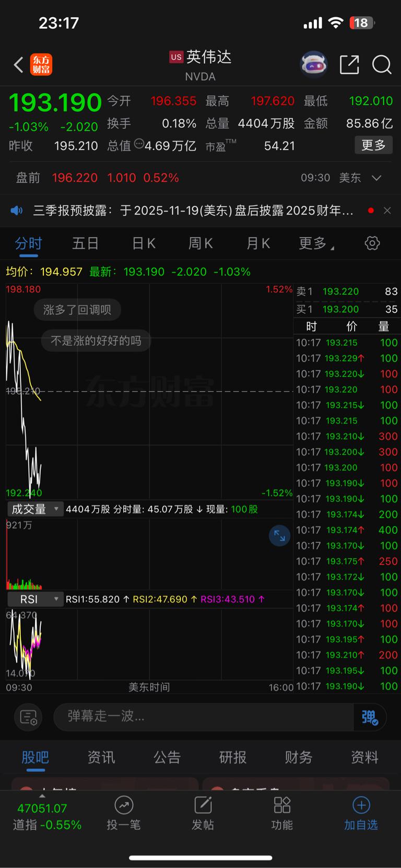This screenshot has height=868, width=401.
Task: Open chart settings gear icon
Action: (x=372, y=243)
